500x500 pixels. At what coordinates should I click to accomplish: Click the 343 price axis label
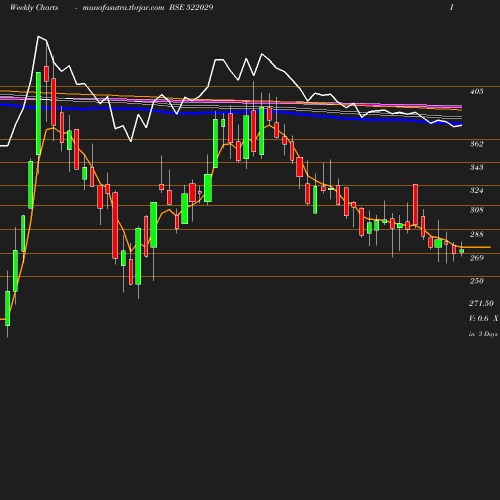(476, 167)
